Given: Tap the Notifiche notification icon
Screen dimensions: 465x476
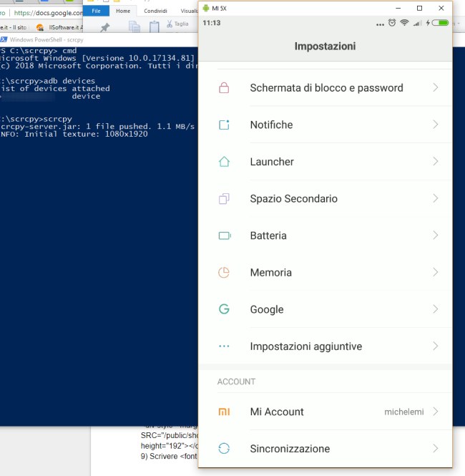Looking at the screenshot, I should tap(224, 125).
